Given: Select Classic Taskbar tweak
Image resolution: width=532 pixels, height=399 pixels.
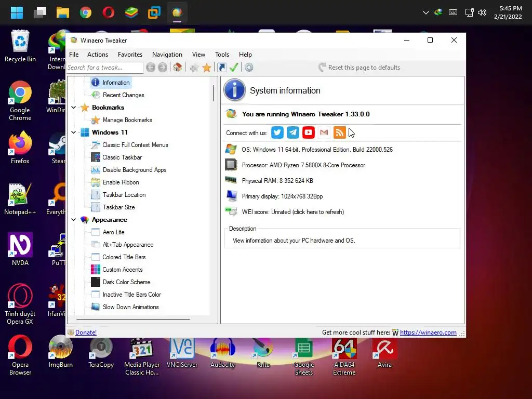Looking at the screenshot, I should click(x=122, y=157).
